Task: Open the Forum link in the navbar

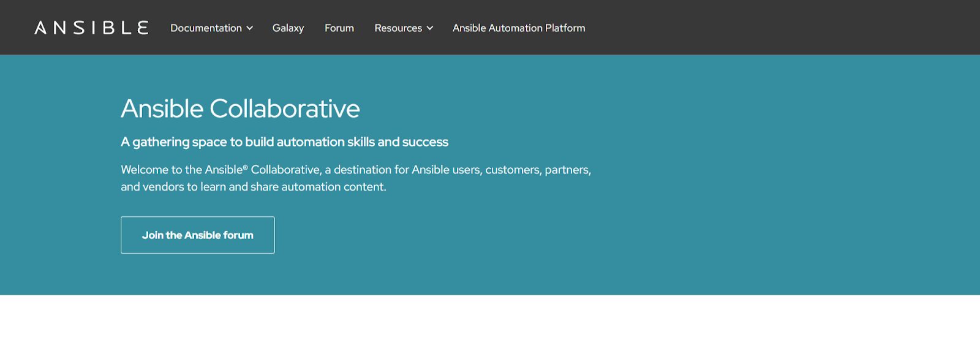Action: click(339, 28)
